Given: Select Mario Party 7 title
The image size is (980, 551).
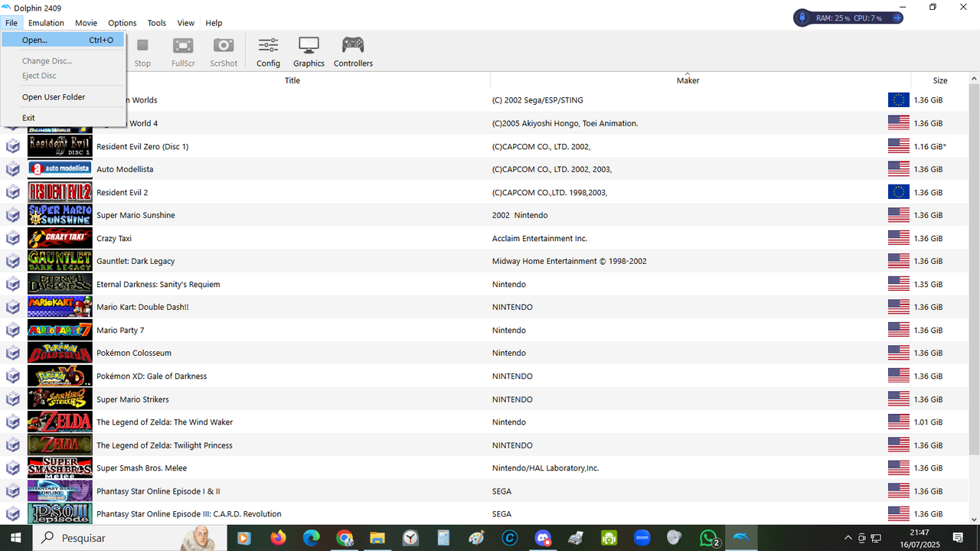Looking at the screenshot, I should 120,330.
